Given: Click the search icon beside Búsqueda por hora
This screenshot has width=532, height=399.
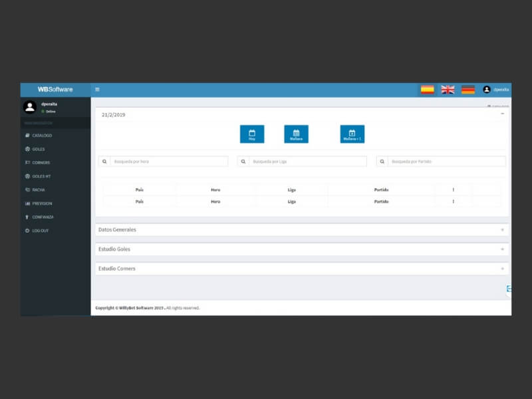Looking at the screenshot, I should click(x=104, y=162).
